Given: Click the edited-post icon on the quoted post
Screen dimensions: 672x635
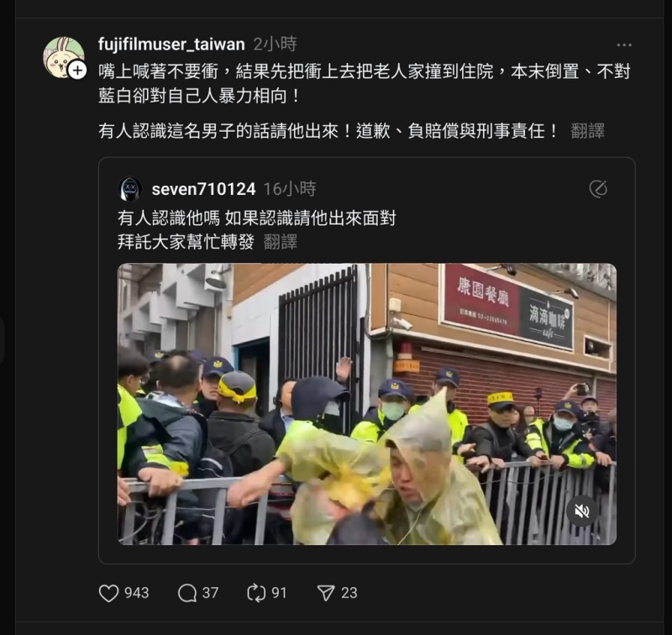Looking at the screenshot, I should pos(598,189).
